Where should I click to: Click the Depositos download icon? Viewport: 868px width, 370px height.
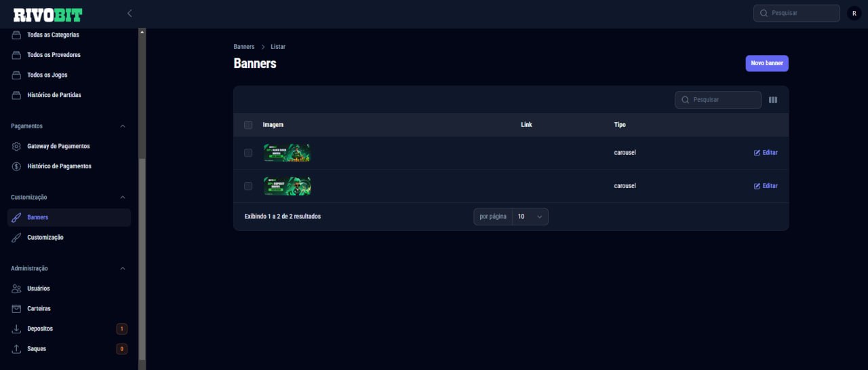pyautogui.click(x=16, y=329)
